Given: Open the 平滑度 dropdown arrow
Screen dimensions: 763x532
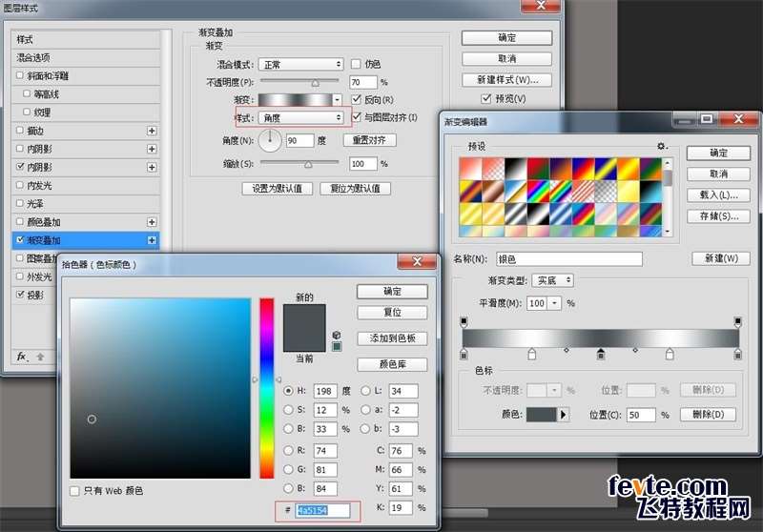Looking at the screenshot, I should pyautogui.click(x=554, y=303).
